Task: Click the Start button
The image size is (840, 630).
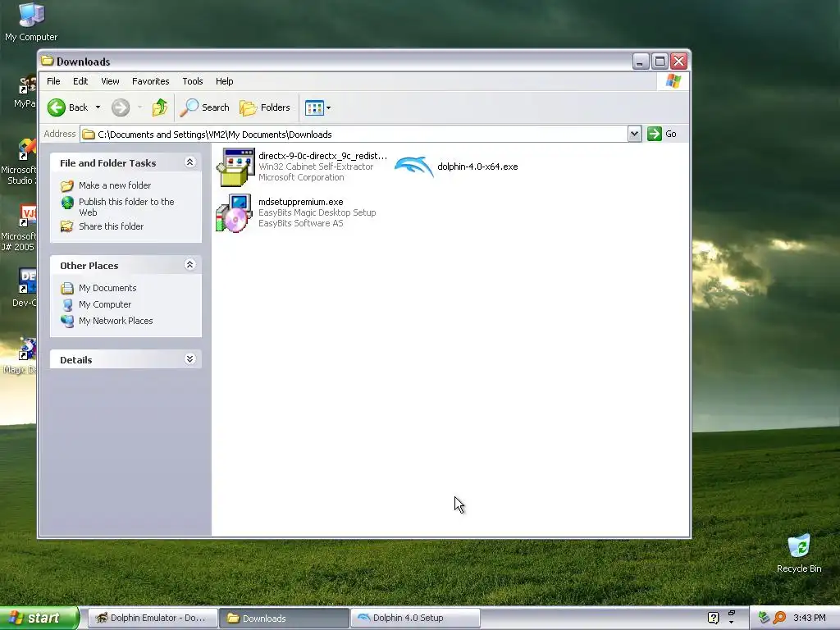Action: [x=39, y=618]
